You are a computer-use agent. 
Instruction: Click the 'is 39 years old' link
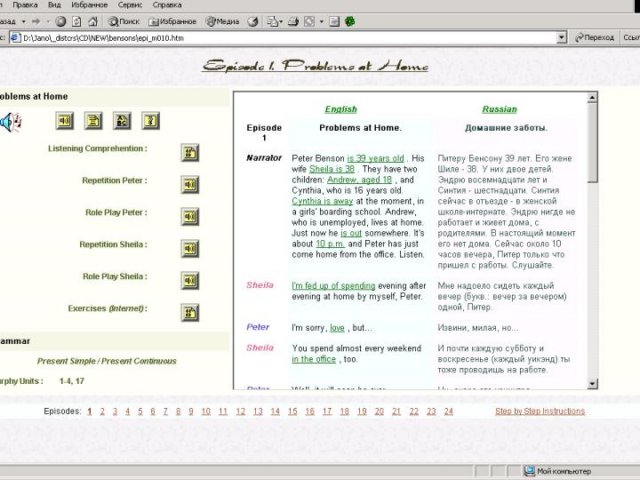[x=376, y=158]
